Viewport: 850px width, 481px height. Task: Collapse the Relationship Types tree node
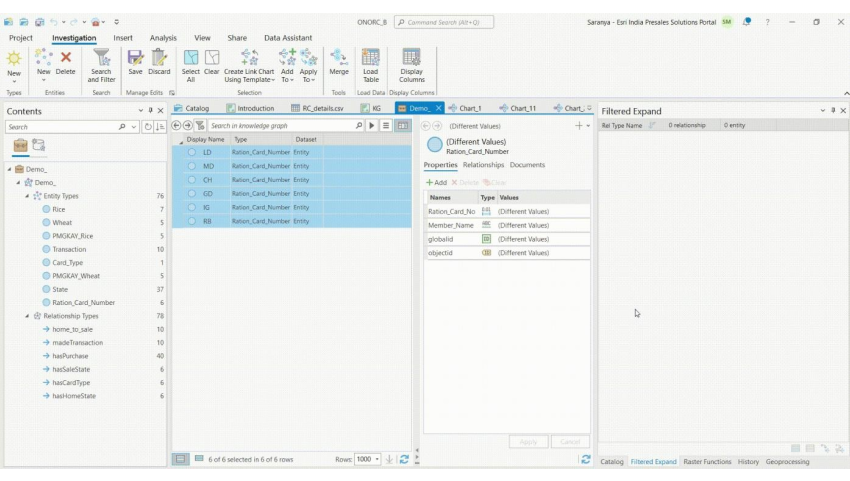[28, 315]
